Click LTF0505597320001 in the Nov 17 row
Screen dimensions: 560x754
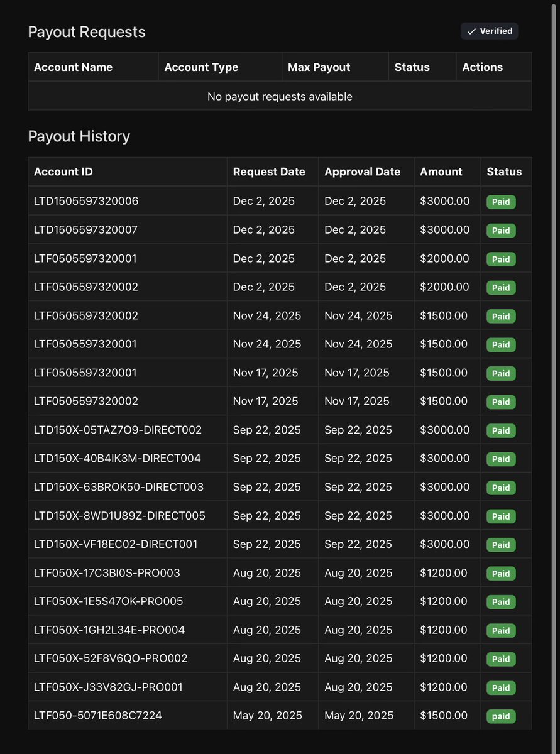[85, 373]
